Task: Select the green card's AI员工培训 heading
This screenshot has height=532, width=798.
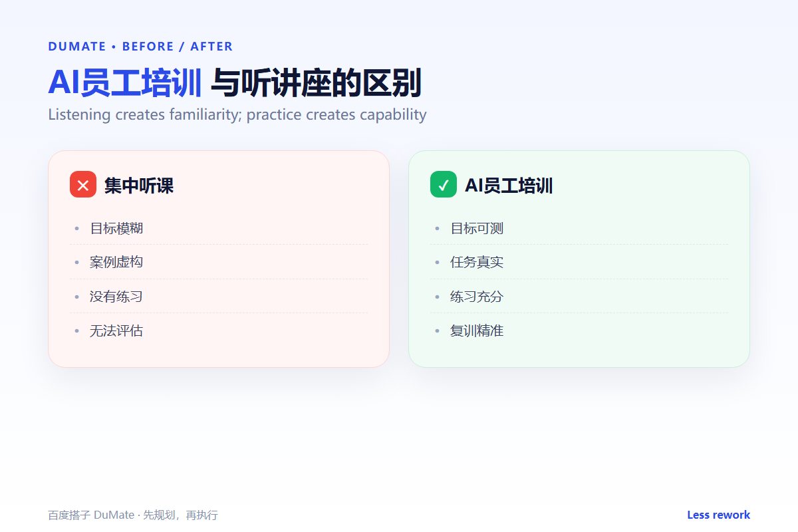Action: (x=509, y=186)
